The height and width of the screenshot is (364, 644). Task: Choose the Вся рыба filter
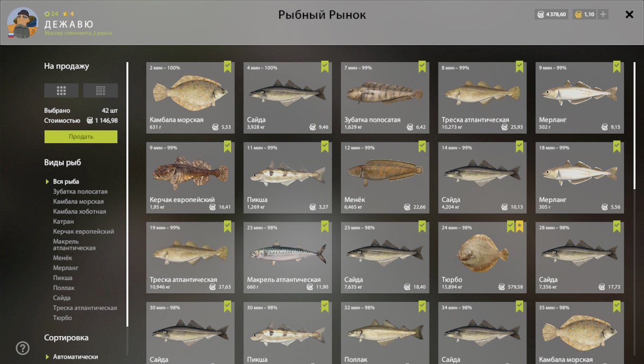click(66, 182)
